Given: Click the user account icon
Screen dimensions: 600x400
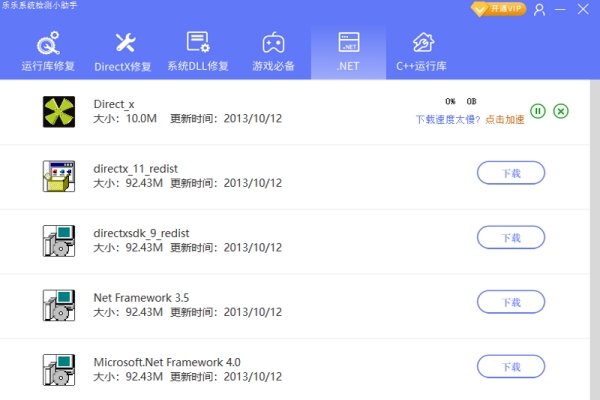Looking at the screenshot, I should click(x=540, y=10).
